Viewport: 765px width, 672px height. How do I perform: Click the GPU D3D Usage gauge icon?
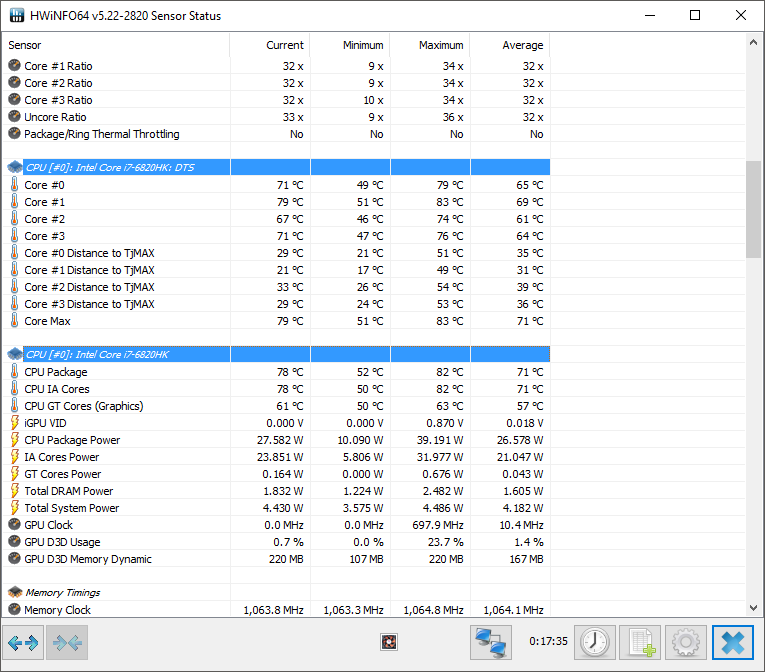click(x=15, y=542)
